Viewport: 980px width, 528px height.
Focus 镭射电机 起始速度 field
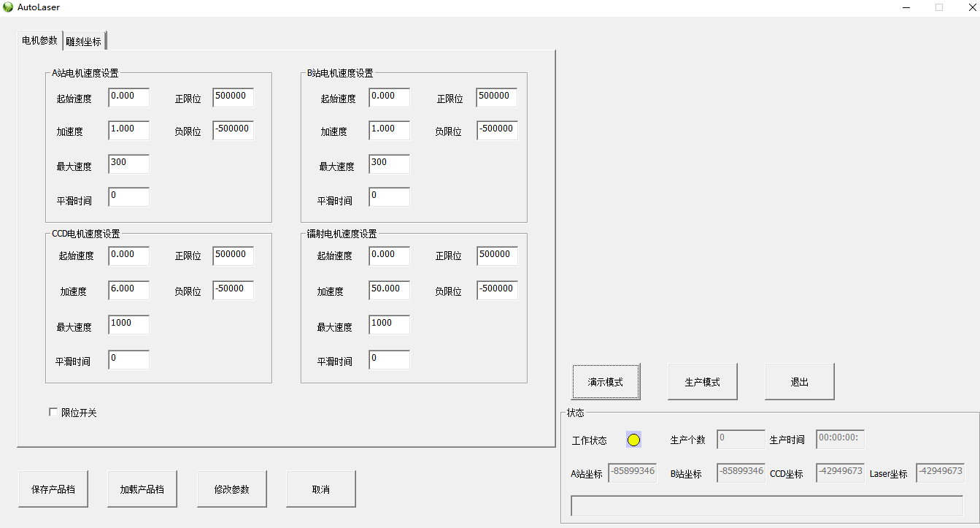(390, 256)
